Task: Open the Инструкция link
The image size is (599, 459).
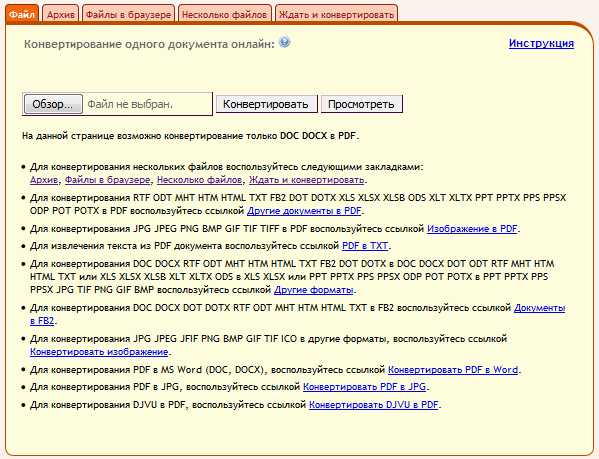Action: pos(541,44)
